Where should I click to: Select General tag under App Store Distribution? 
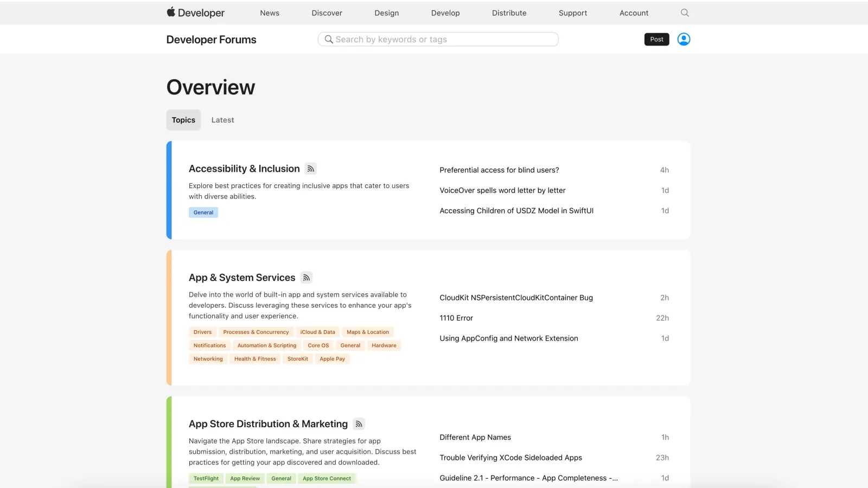(282, 478)
